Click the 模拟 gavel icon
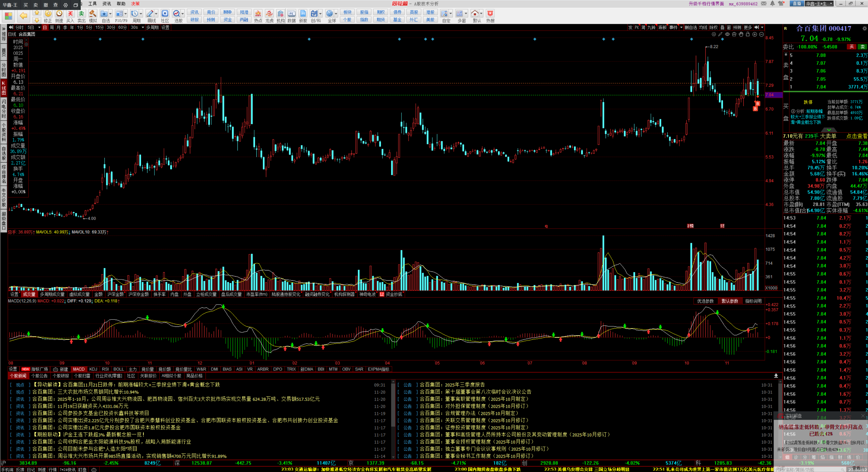This screenshot has width=868, height=472. 93,14
